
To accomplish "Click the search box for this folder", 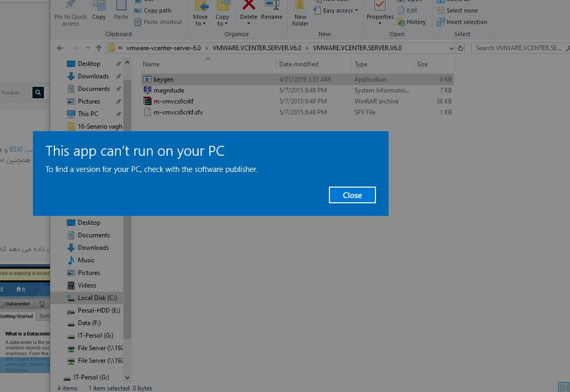I will pos(518,48).
